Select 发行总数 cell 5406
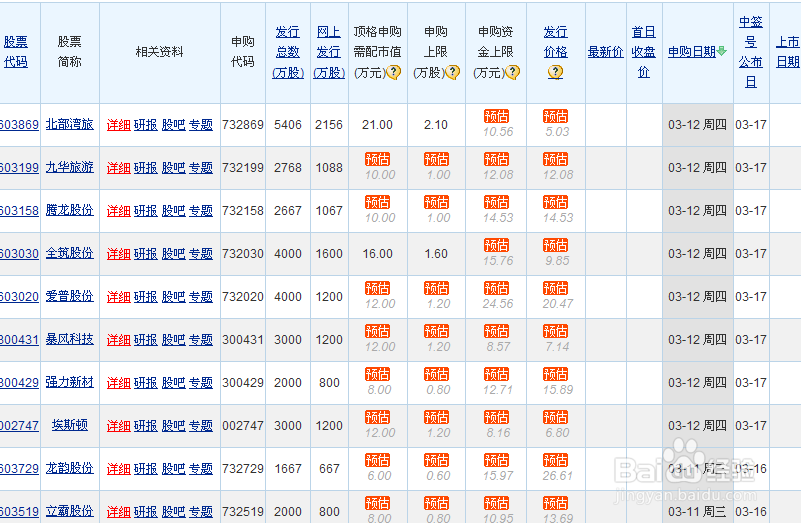Viewport: 801px width, 523px height. (x=288, y=125)
